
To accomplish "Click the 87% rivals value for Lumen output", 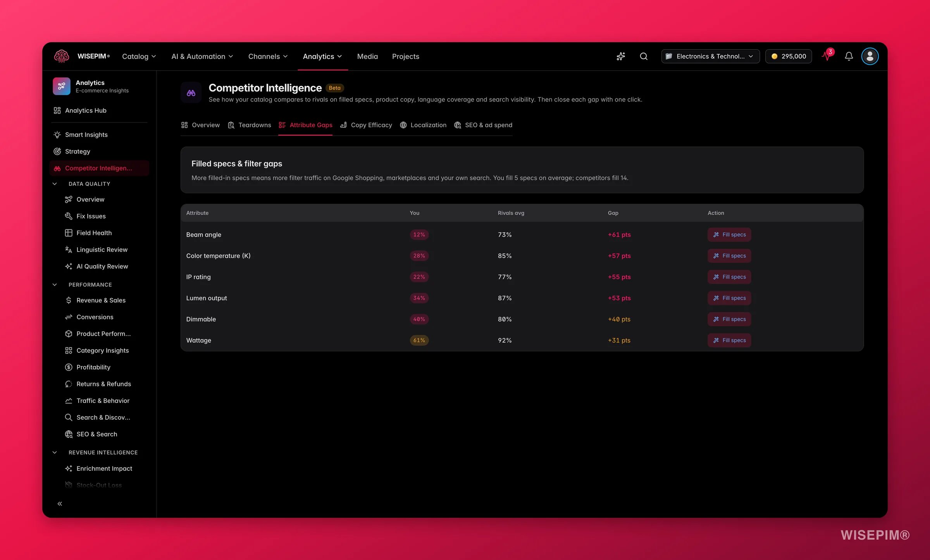I will click(505, 298).
